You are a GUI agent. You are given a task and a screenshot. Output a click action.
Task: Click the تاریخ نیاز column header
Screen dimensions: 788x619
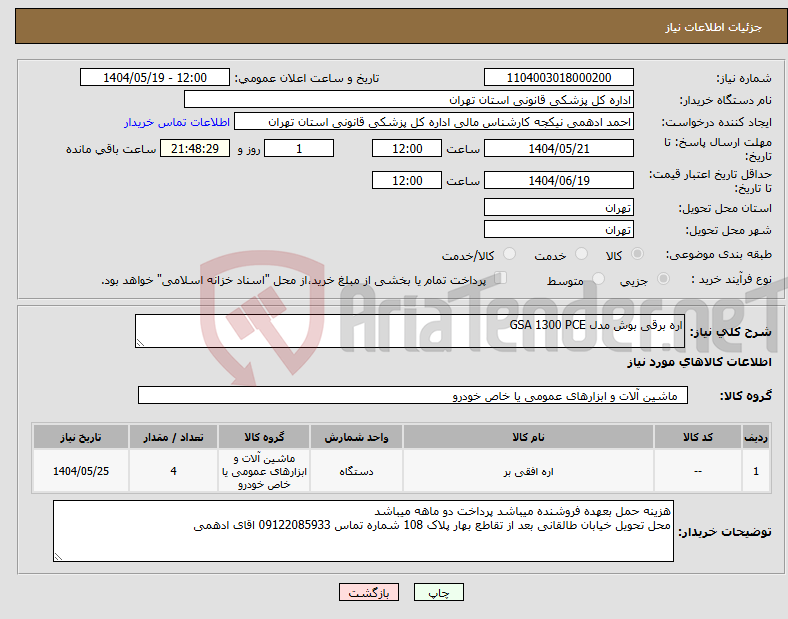tap(81, 437)
